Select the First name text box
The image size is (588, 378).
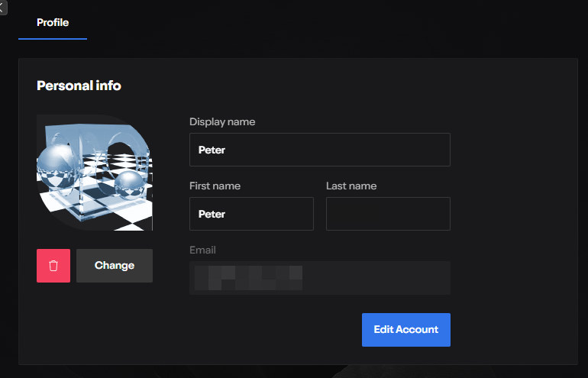coord(251,214)
